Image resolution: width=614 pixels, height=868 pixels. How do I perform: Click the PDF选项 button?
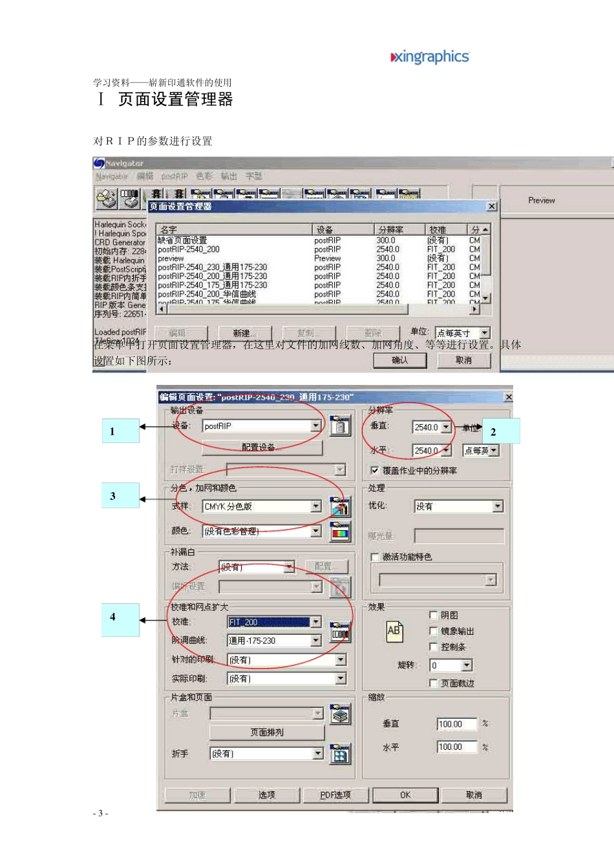click(335, 795)
